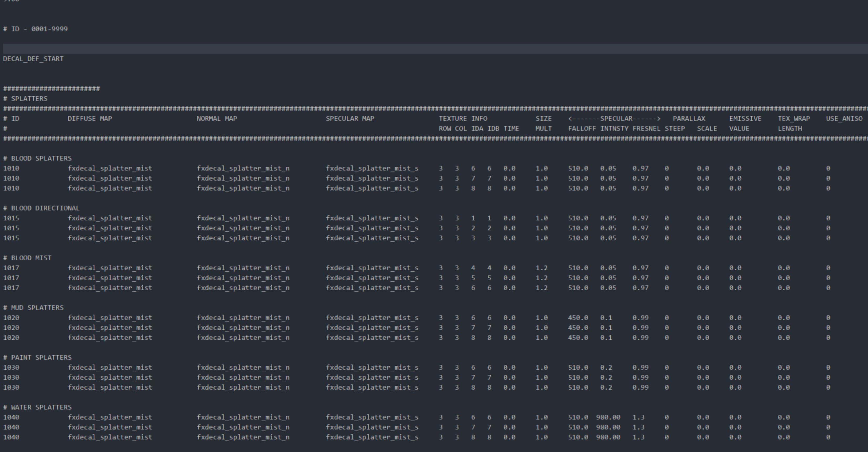The height and width of the screenshot is (452, 868).
Task: Click the DIFFUSE MAP column header
Action: point(90,119)
